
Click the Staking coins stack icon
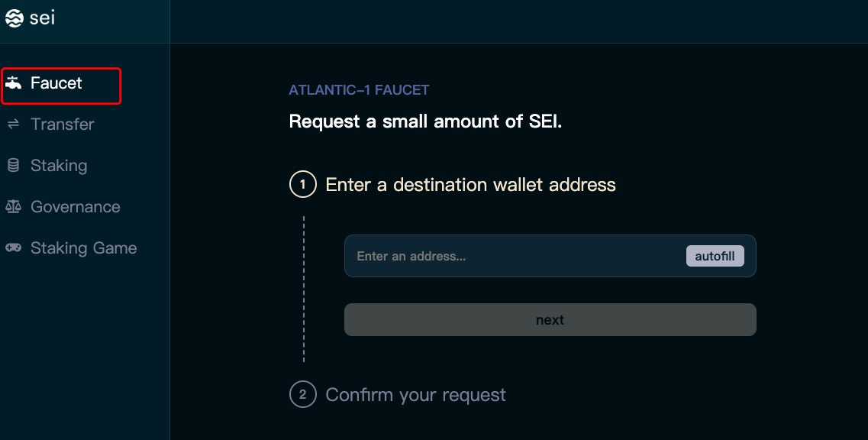13,166
